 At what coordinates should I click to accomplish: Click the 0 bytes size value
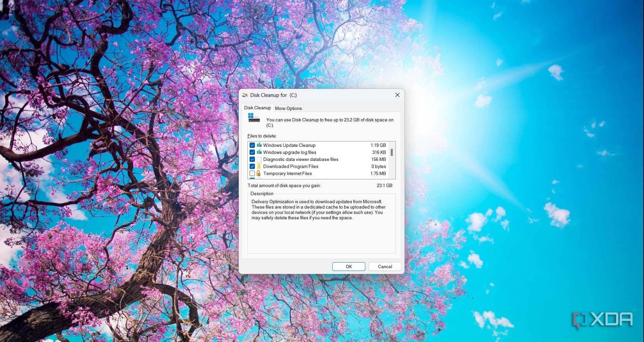click(x=379, y=166)
